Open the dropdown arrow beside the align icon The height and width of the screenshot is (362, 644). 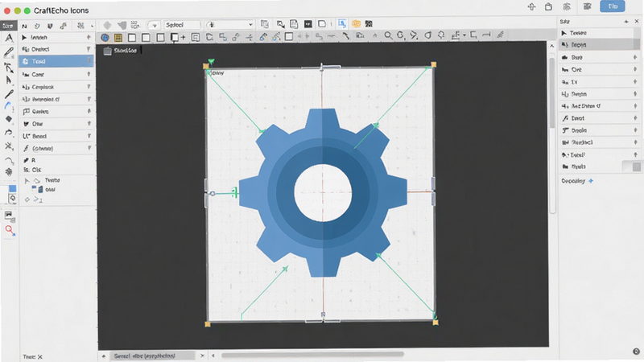click(464, 35)
